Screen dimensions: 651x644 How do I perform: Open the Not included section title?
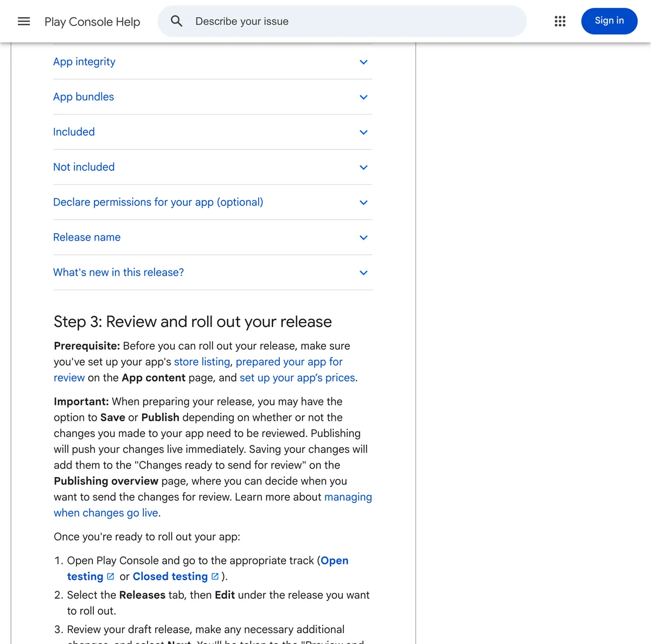click(x=84, y=167)
